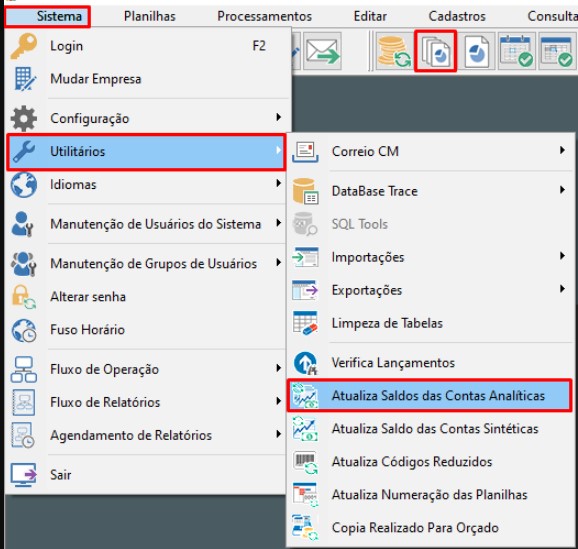The image size is (578, 549).
Task: Click the Atualiza Códigos Reduzidos barcode icon
Action: tap(305, 462)
